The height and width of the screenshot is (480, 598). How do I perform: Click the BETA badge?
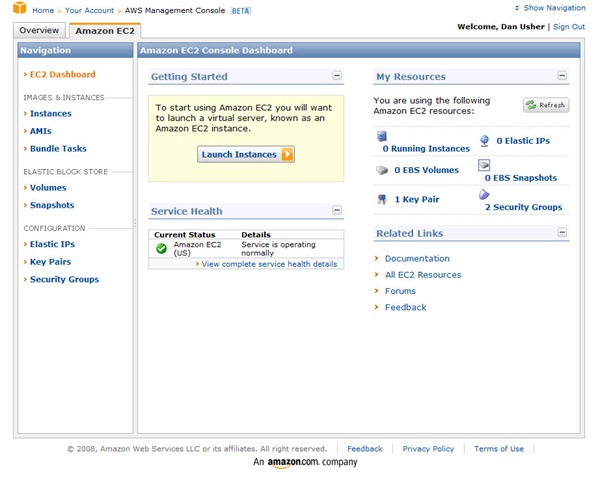point(241,11)
